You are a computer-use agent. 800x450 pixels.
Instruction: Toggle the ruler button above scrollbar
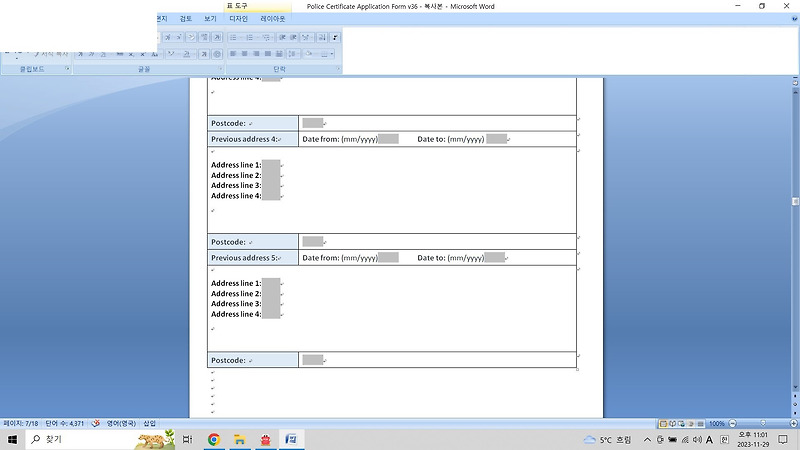point(795,82)
